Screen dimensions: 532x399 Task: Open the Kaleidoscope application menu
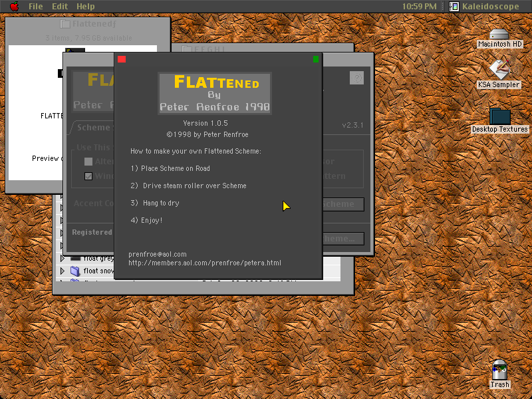[x=484, y=6]
